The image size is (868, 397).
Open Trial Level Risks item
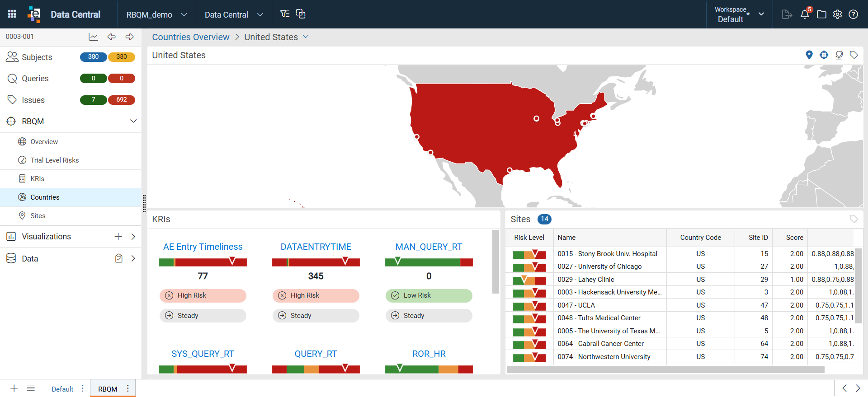[x=71, y=160]
